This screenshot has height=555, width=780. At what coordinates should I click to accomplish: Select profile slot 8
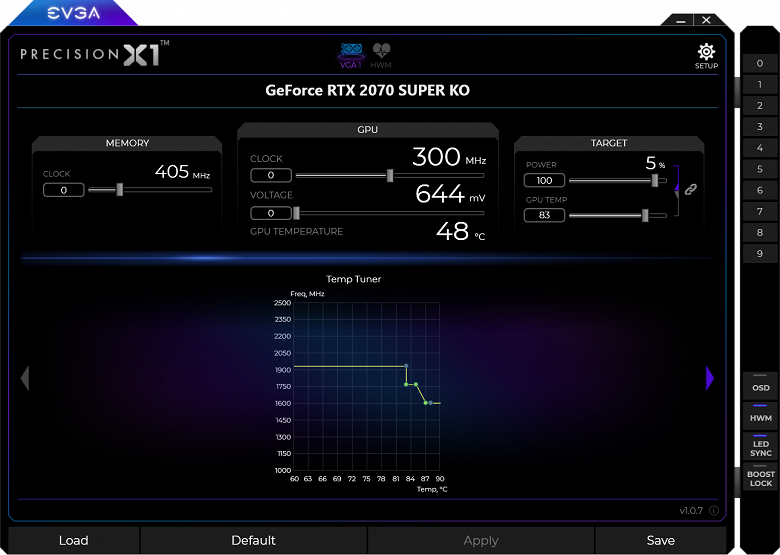pyautogui.click(x=760, y=232)
